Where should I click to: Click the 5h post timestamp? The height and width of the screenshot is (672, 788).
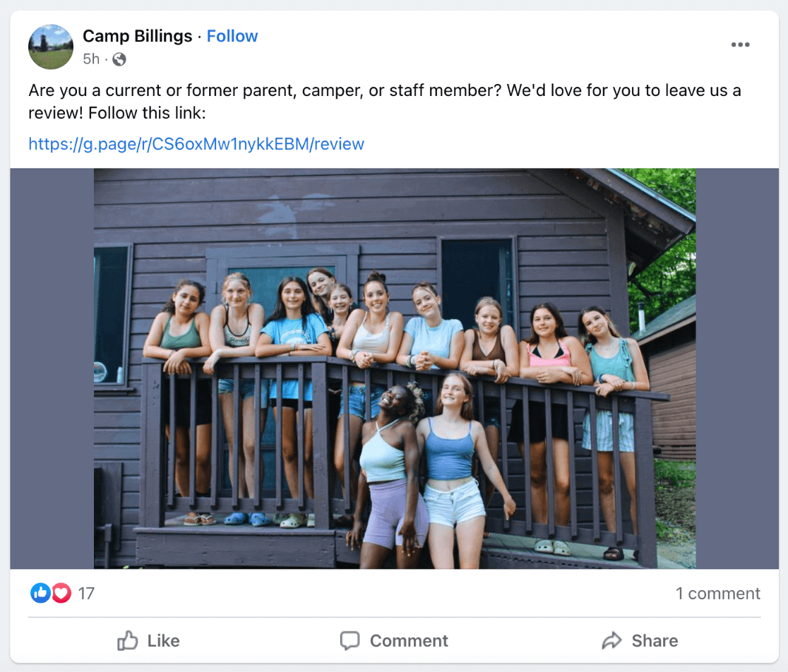(91, 59)
